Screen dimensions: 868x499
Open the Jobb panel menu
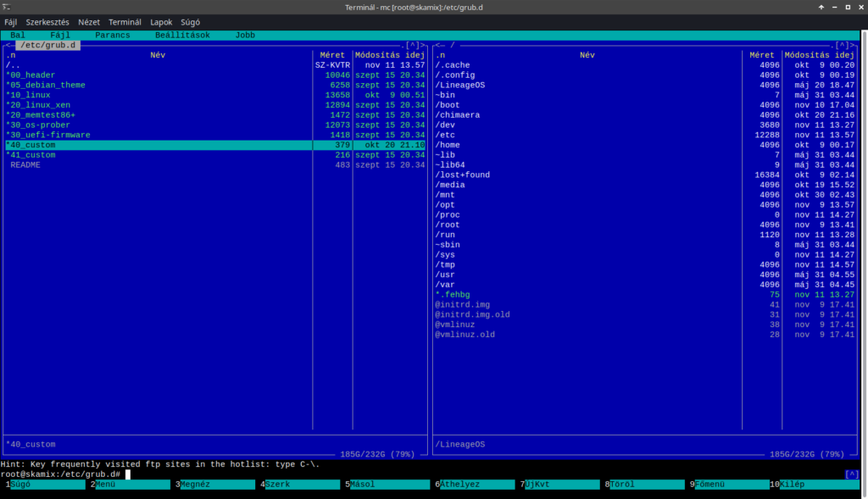pos(245,35)
